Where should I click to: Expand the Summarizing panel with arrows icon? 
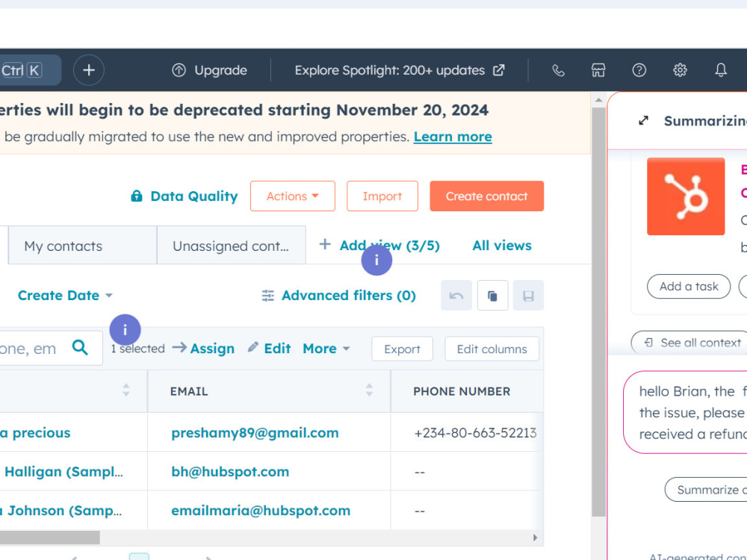click(x=643, y=121)
